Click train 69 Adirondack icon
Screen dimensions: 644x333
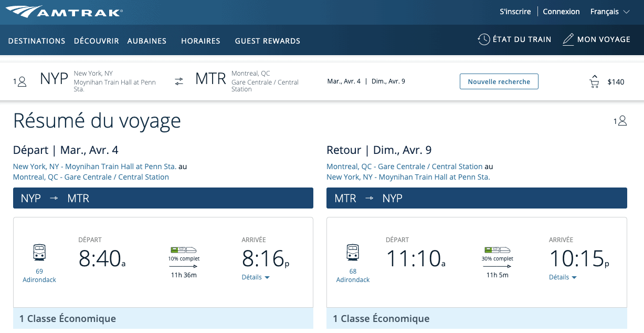coord(39,253)
